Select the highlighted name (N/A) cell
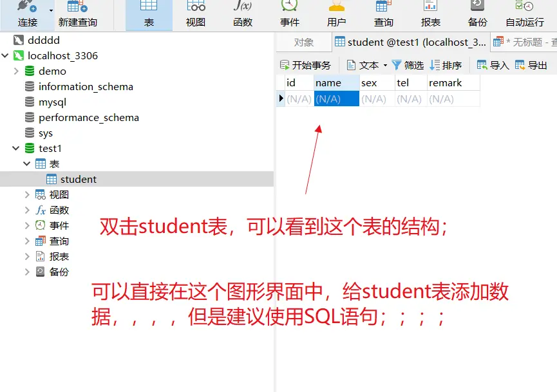The height and width of the screenshot is (392, 557). pos(336,98)
